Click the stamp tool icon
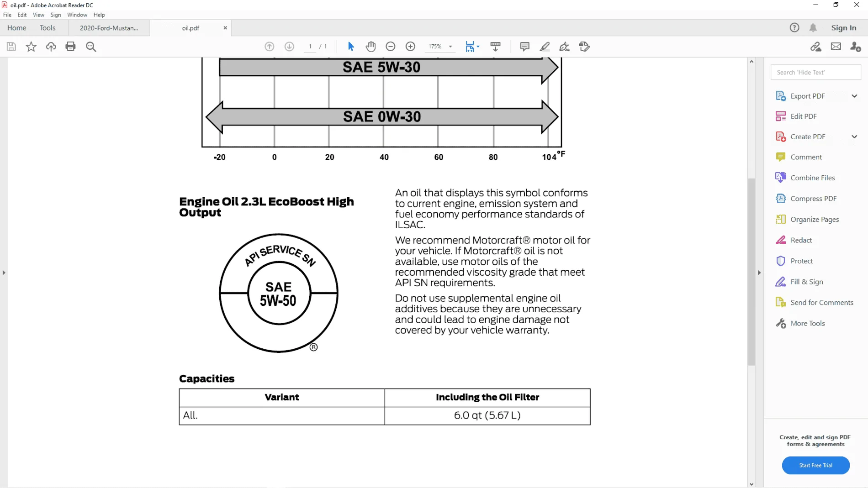The image size is (868, 488). (x=584, y=47)
